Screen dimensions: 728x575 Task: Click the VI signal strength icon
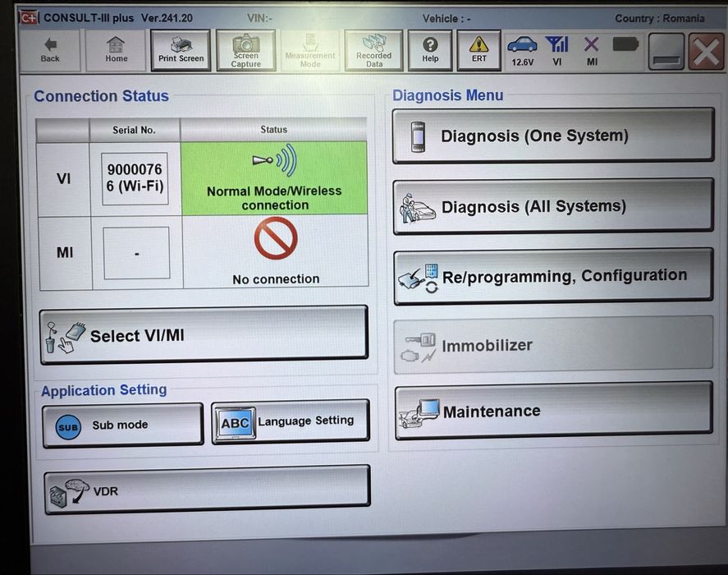point(557,51)
